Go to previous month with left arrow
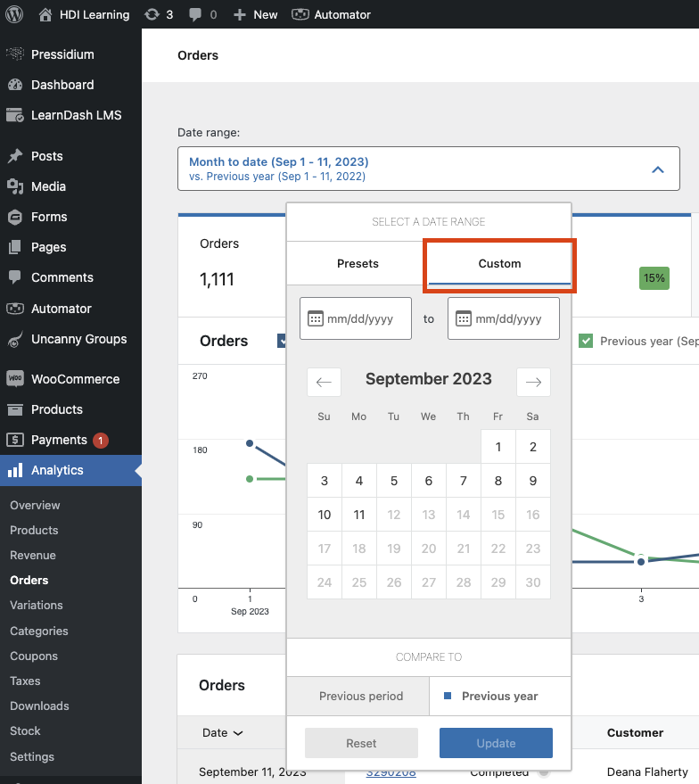This screenshot has width=699, height=784. pyautogui.click(x=324, y=382)
